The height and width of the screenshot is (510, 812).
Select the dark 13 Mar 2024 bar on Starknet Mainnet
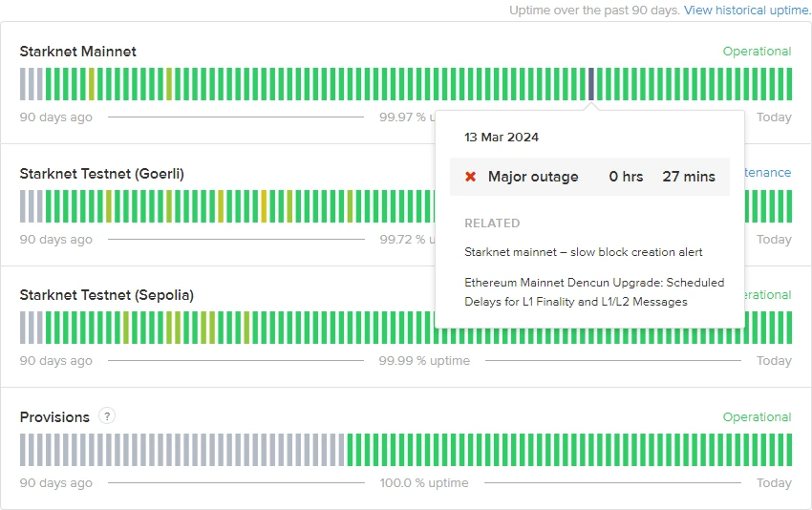pyautogui.click(x=591, y=84)
